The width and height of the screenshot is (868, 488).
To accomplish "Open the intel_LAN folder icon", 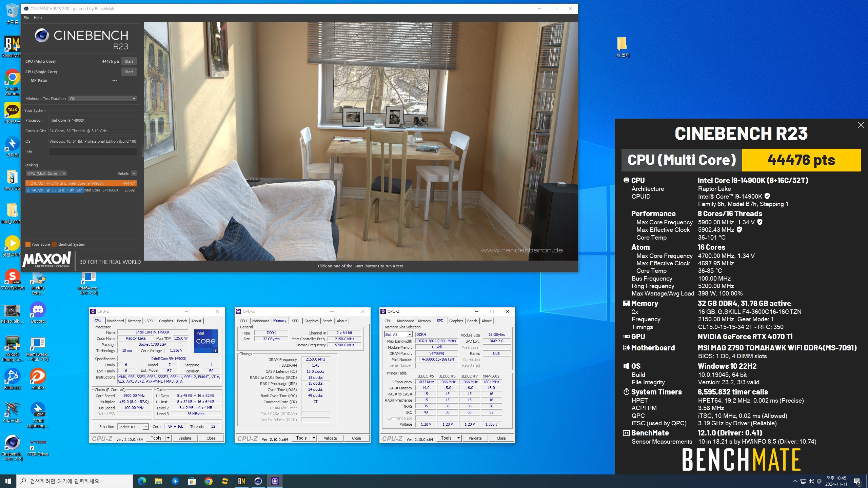I will click(12, 213).
